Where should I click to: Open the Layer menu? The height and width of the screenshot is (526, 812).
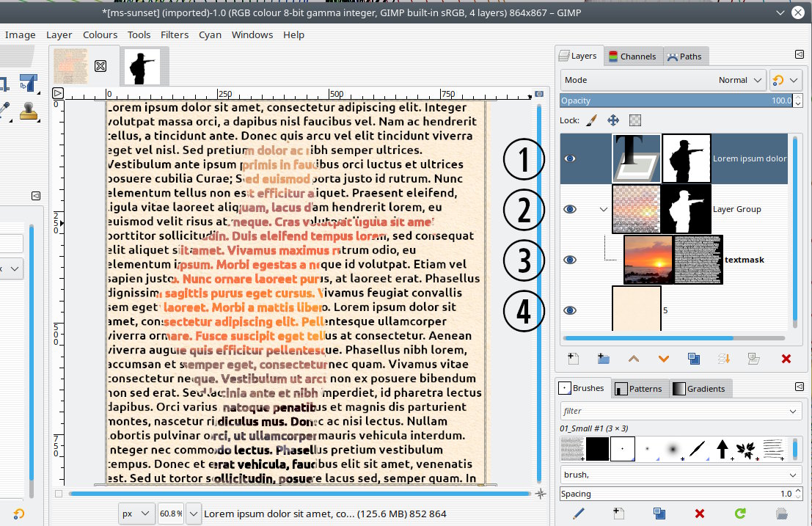click(59, 34)
